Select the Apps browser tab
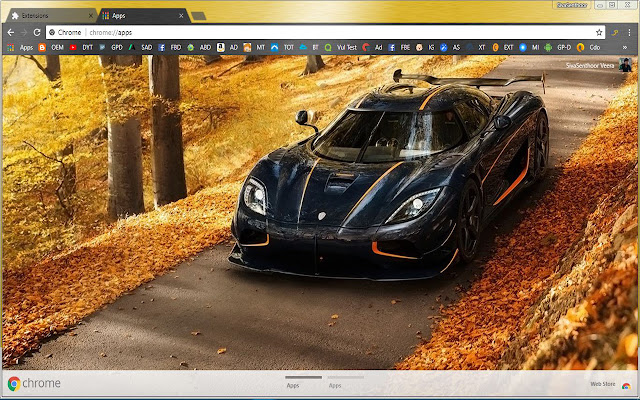640x400 pixels. [x=143, y=16]
